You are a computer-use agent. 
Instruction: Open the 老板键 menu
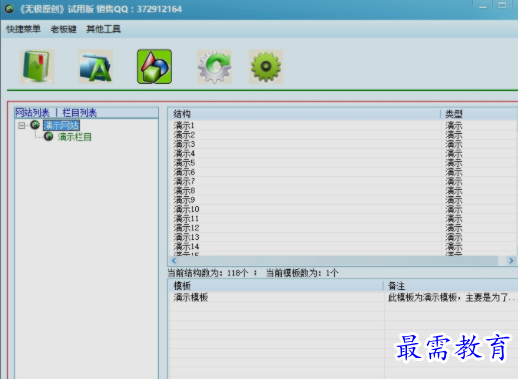click(63, 29)
